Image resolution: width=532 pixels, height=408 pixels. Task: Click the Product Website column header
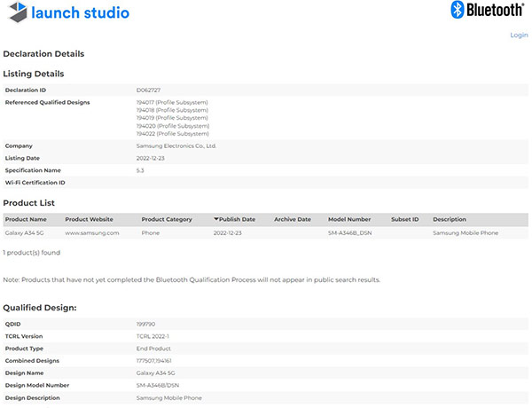89,219
